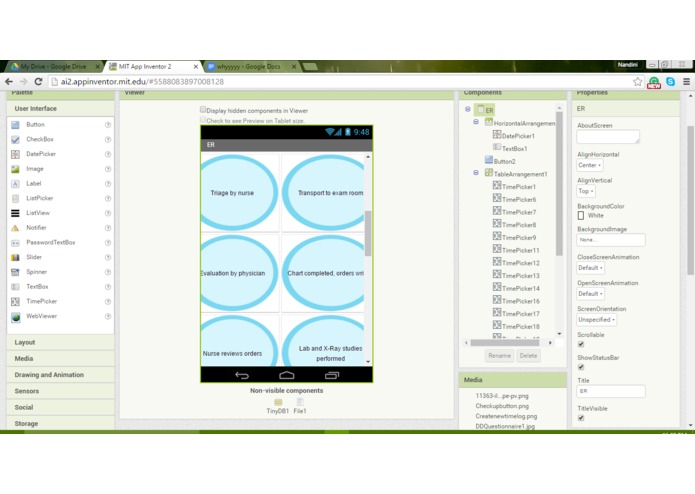Expand the Social palette section

61,407
